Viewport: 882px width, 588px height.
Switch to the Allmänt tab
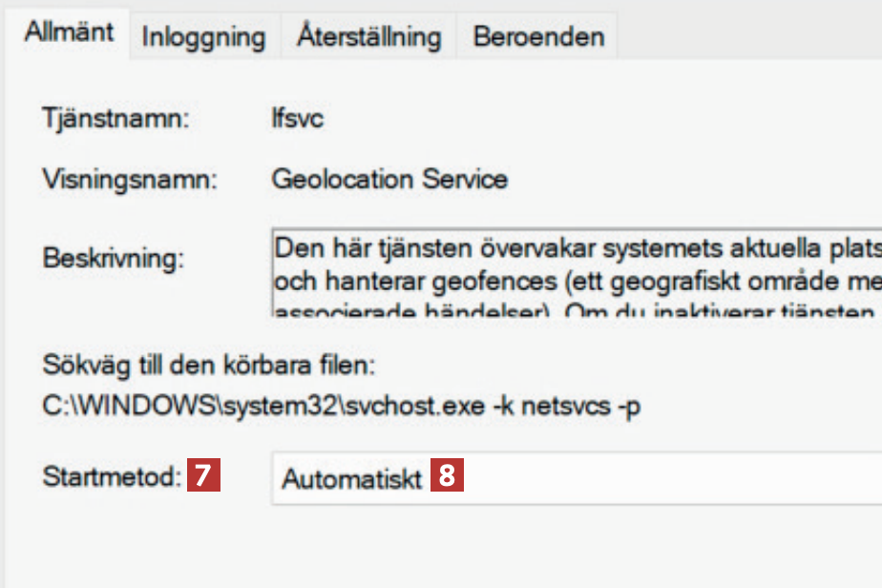(x=69, y=32)
